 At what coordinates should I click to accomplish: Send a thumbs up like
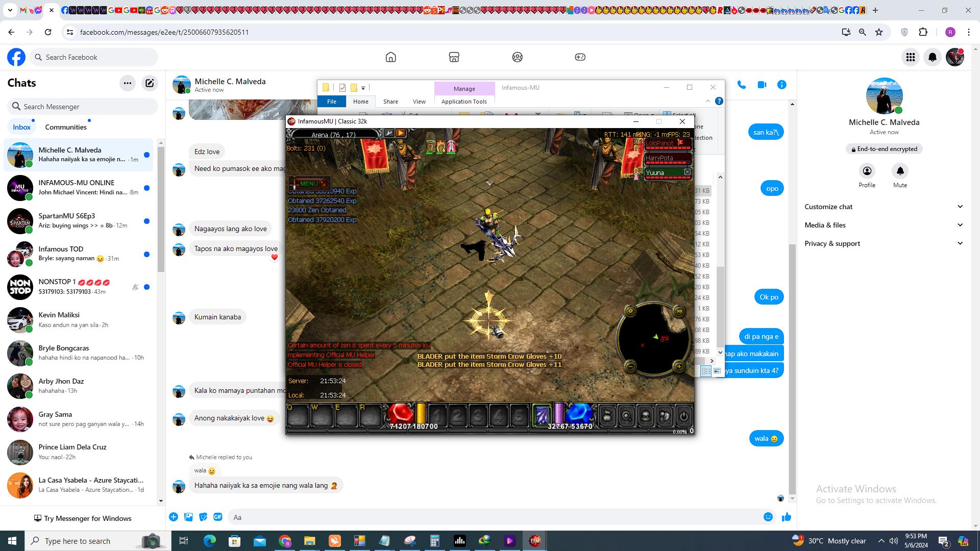click(787, 517)
